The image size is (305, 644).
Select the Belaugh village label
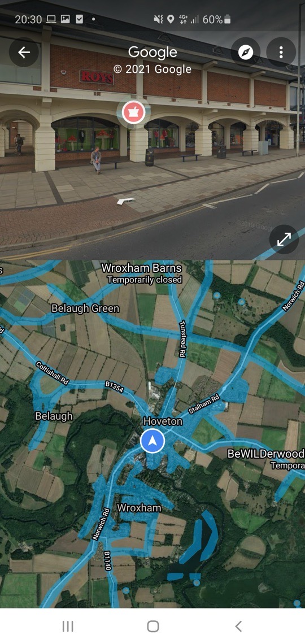[54, 416]
